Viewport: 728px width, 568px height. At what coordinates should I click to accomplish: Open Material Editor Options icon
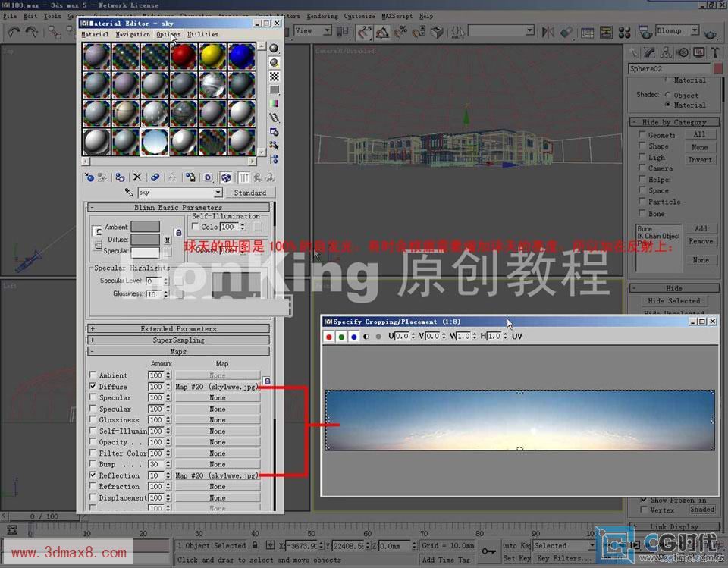click(274, 132)
